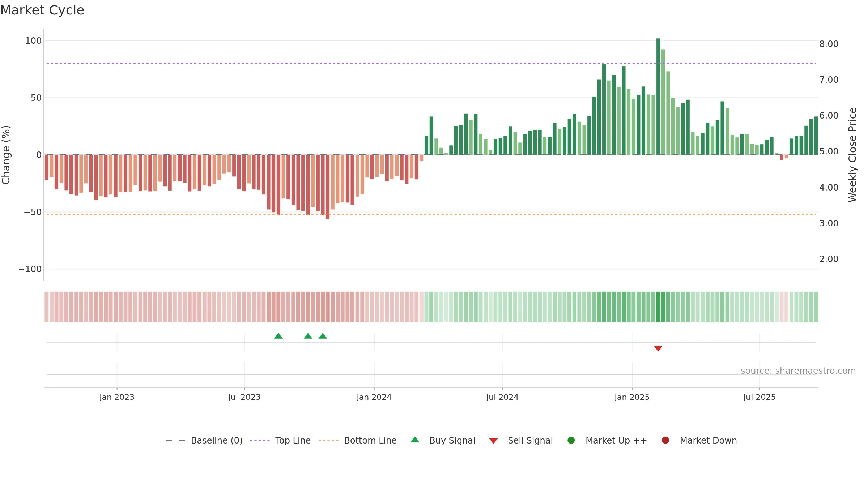Click the 2.00 tick on the right axis
This screenshot has width=868, height=488.
click(x=829, y=259)
